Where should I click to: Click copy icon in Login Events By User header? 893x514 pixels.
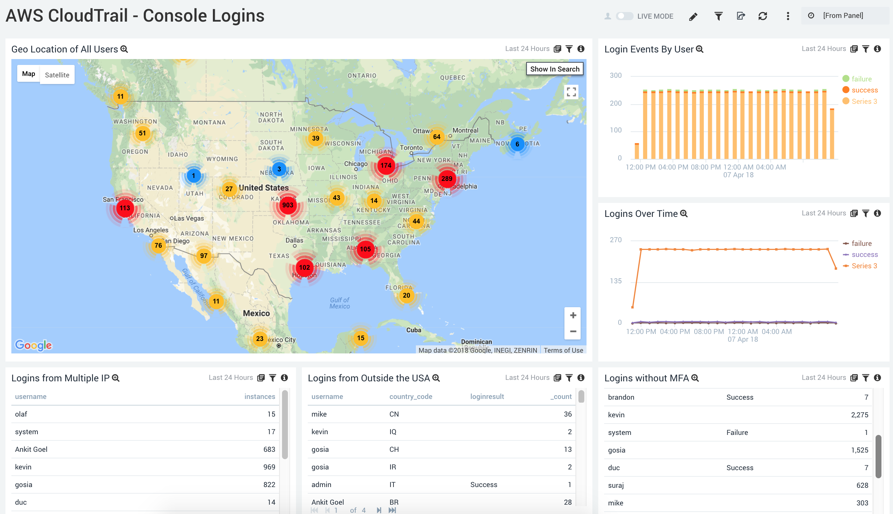point(854,49)
